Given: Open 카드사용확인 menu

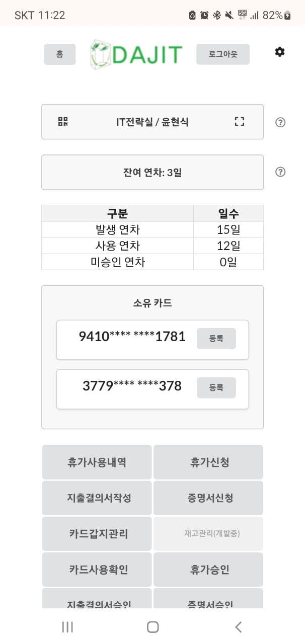Looking at the screenshot, I should (97, 569).
